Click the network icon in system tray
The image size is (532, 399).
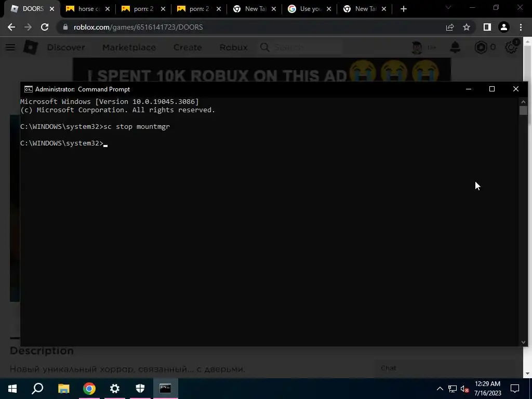(453, 389)
